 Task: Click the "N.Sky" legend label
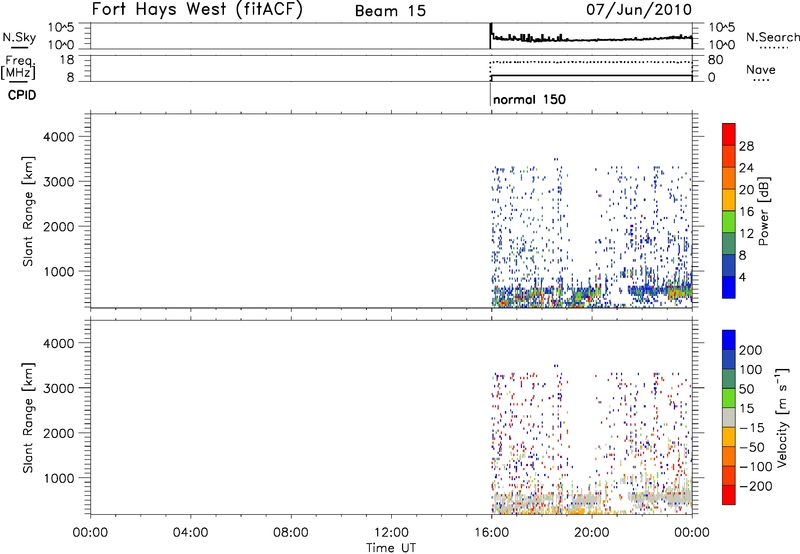[19, 37]
